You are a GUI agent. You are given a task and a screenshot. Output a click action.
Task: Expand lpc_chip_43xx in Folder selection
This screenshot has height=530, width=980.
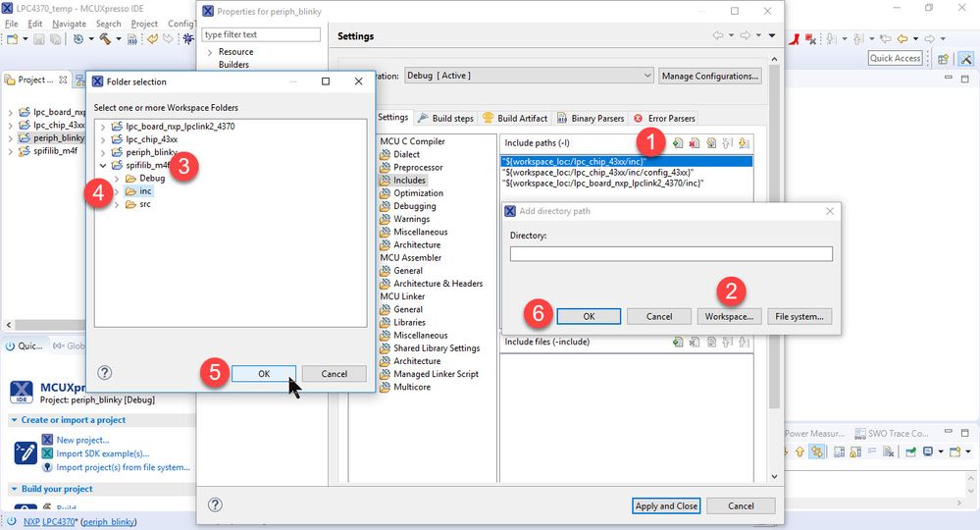point(103,140)
